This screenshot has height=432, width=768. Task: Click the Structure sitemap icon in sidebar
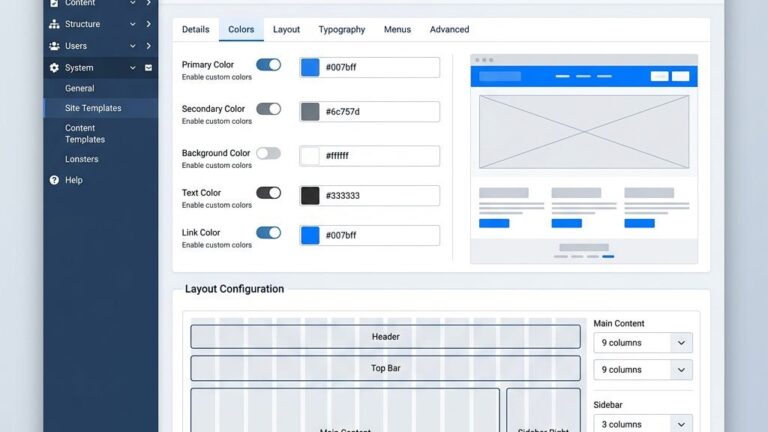point(54,24)
